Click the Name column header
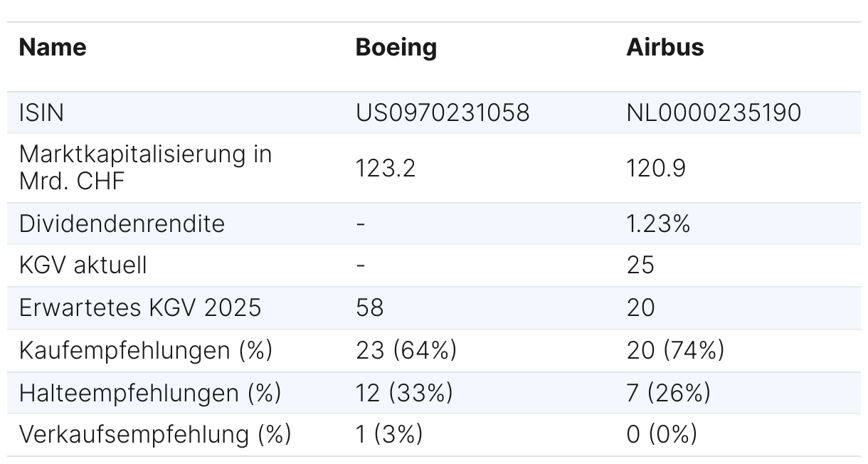868x464 pixels. (53, 48)
